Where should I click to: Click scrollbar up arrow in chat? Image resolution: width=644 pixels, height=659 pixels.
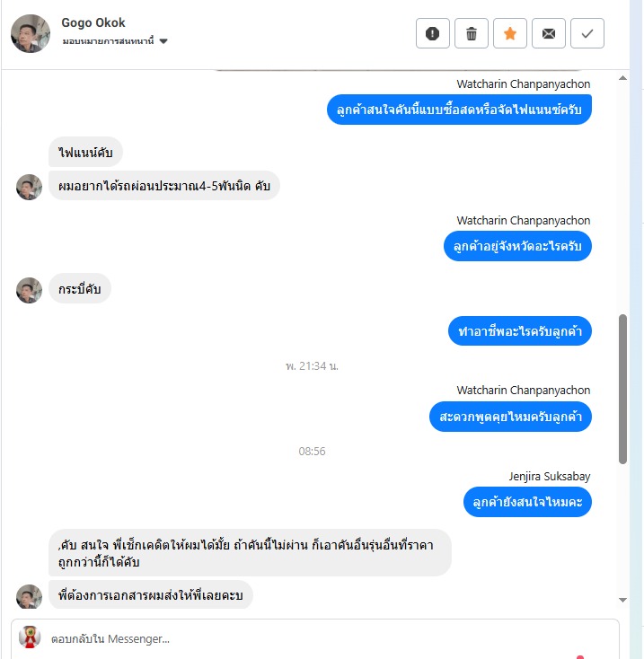(623, 78)
